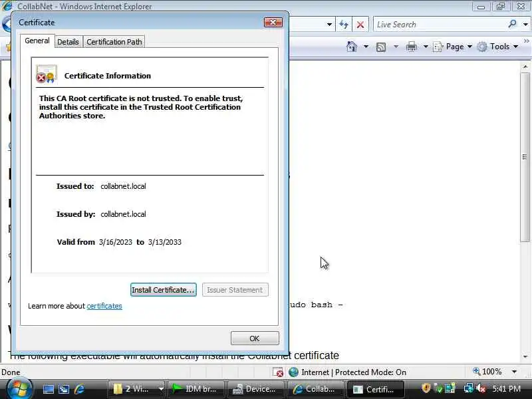Image resolution: width=532 pixels, height=399 pixels.
Task: Click the Issued to collabnet.local value
Action: 123,186
